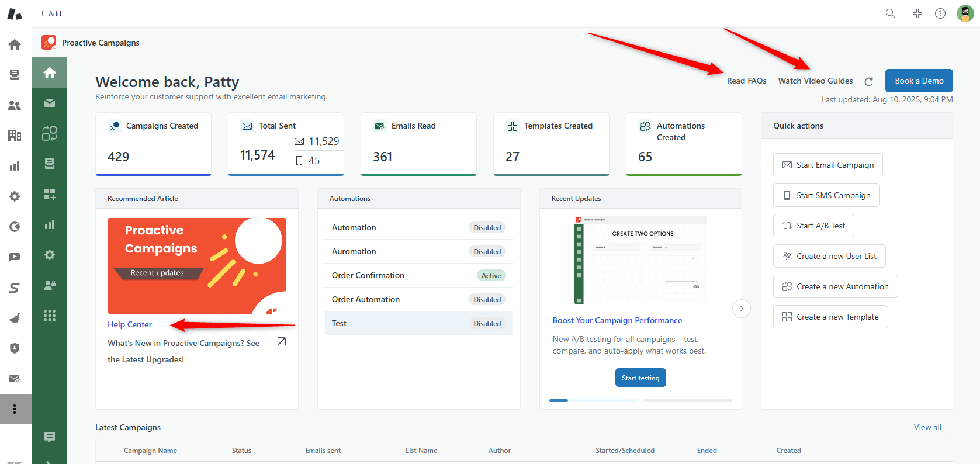This screenshot has height=464, width=980.
Task: Click Create a new Automation button
Action: pyautogui.click(x=835, y=286)
